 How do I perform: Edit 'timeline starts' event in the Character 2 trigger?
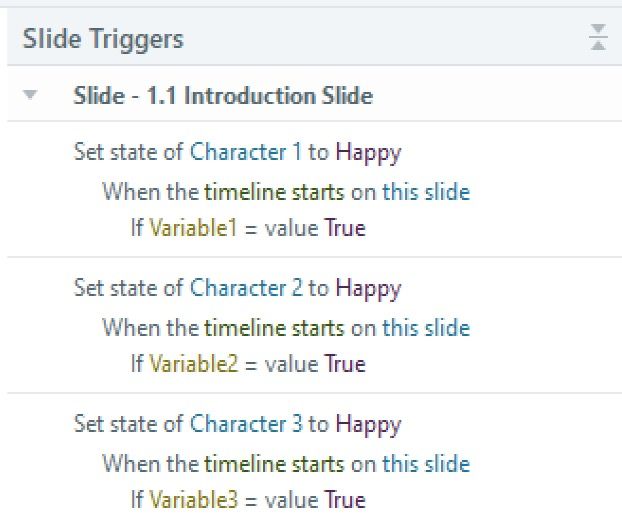click(274, 327)
